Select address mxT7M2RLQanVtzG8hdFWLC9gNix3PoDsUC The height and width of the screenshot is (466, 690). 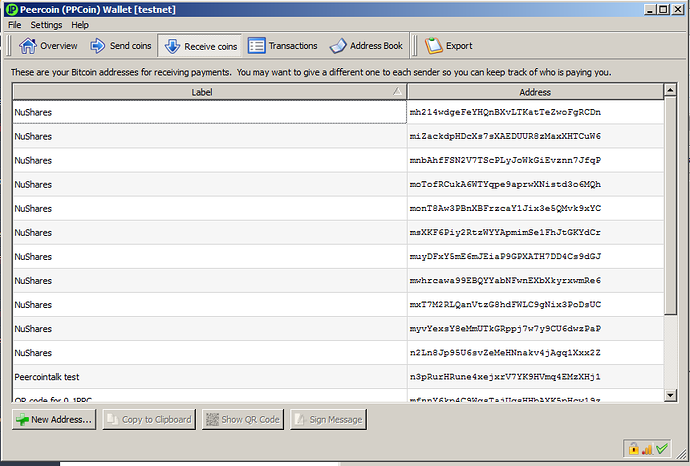pos(505,305)
